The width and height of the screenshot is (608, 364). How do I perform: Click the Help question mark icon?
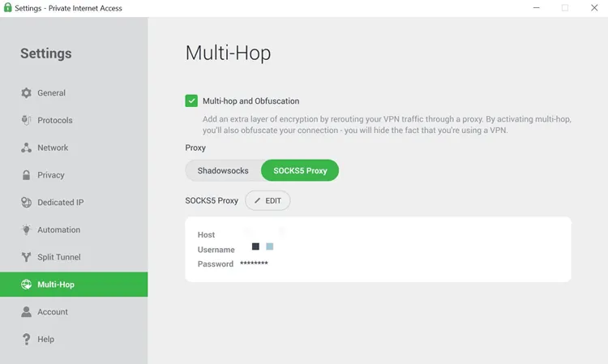26,340
